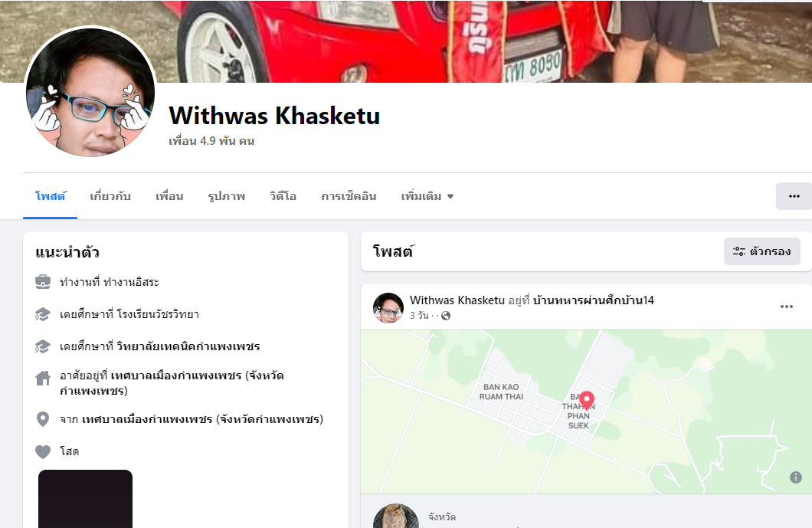The width and height of the screenshot is (812, 528).
Task: Click the red map location pin
Action: click(586, 401)
